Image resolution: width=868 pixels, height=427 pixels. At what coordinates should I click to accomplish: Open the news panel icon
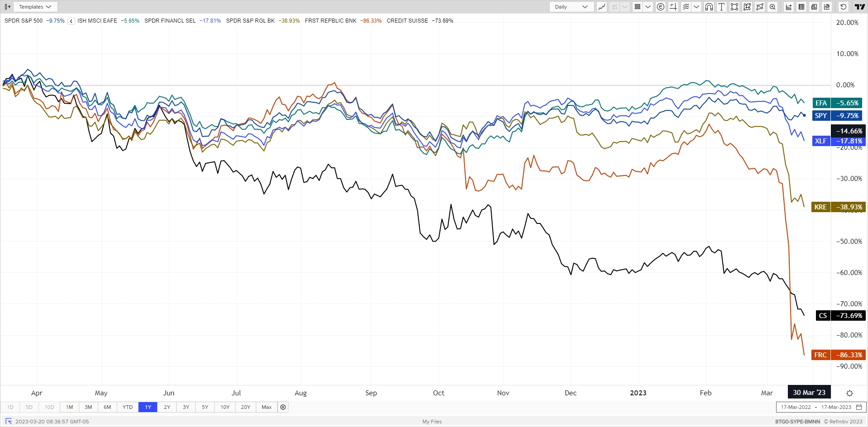(x=814, y=7)
